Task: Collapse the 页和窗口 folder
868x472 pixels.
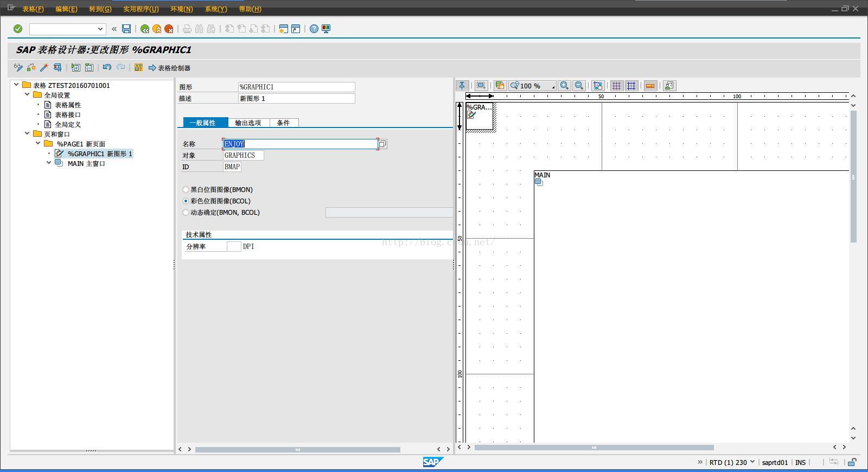Action: [27, 133]
